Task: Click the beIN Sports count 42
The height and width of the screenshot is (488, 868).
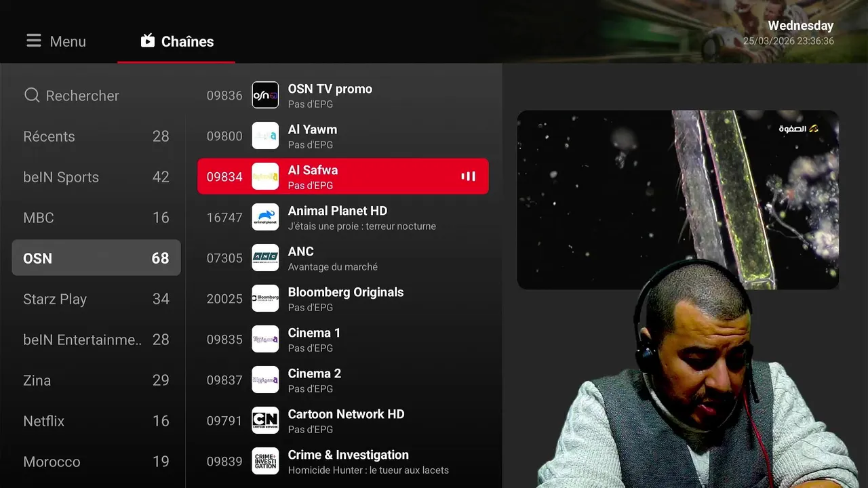Action: pos(161,177)
